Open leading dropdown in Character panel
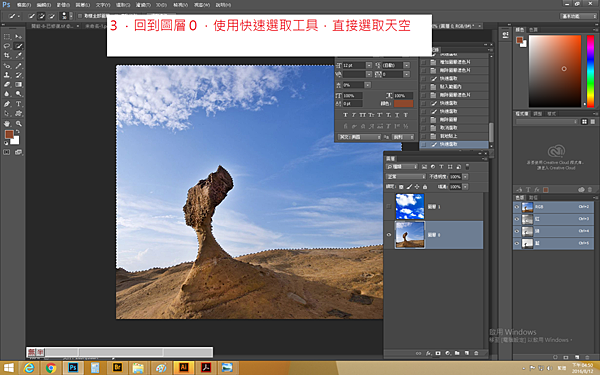 coord(406,65)
